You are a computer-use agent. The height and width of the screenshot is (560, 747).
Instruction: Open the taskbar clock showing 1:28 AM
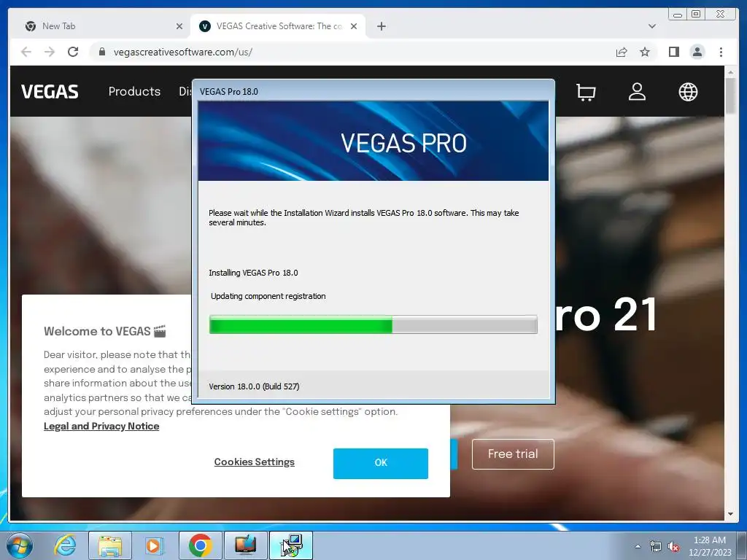[x=710, y=545]
